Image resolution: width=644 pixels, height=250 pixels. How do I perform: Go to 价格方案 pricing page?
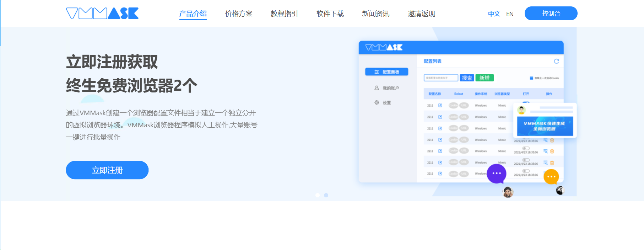point(239,14)
